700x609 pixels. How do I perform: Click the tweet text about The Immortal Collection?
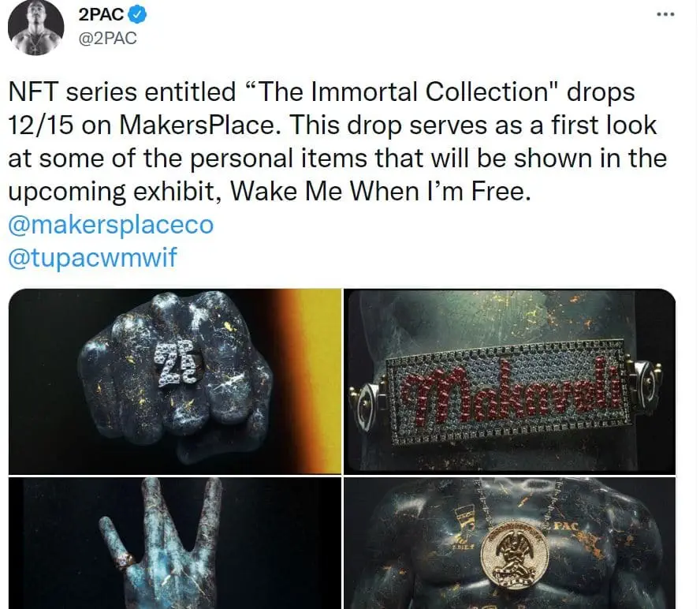point(337,141)
